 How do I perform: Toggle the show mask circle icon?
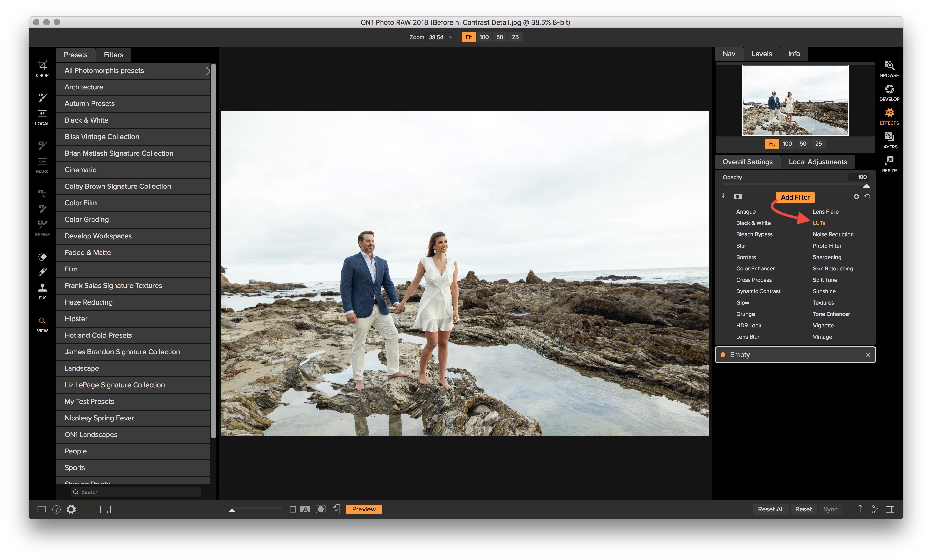[x=321, y=509]
